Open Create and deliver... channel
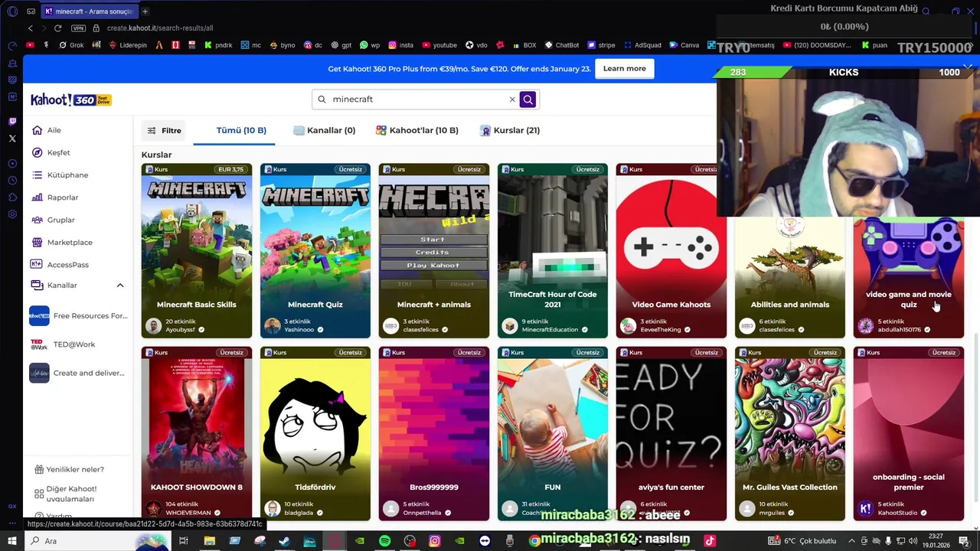Viewport: 980px width, 551px height. pos(78,373)
